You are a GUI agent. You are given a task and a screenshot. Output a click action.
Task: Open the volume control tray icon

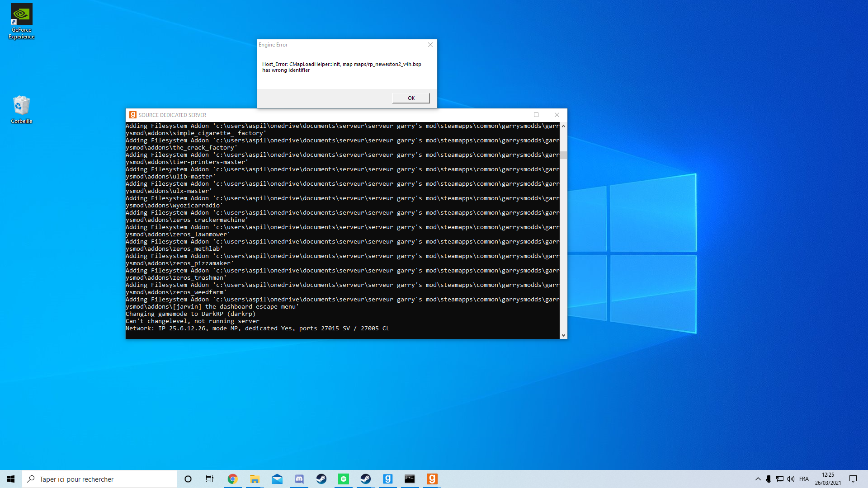[x=791, y=479]
